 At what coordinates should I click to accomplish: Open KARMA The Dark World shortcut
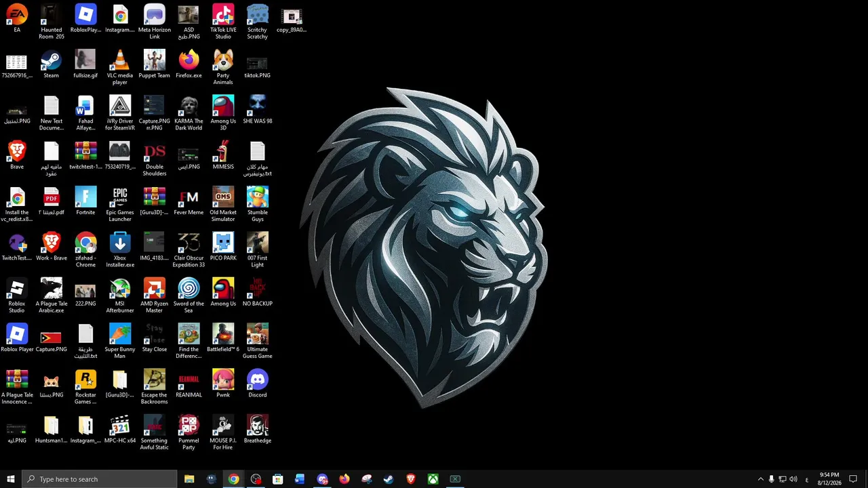pyautogui.click(x=189, y=113)
